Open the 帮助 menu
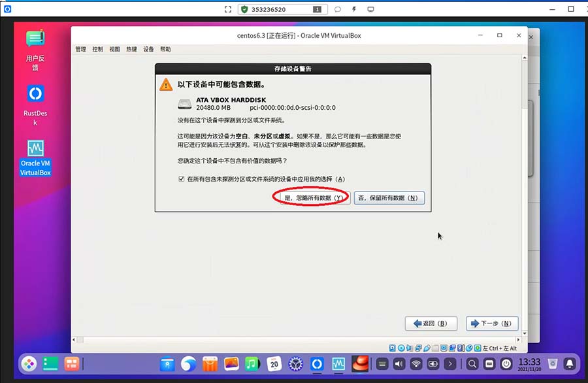 coord(165,49)
